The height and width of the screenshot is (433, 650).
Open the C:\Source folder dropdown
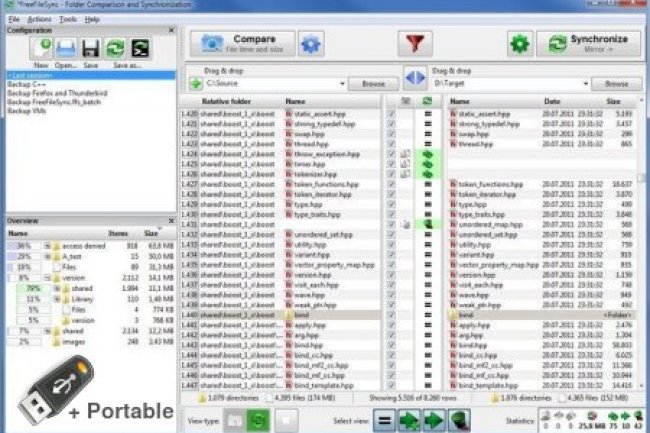[x=342, y=84]
